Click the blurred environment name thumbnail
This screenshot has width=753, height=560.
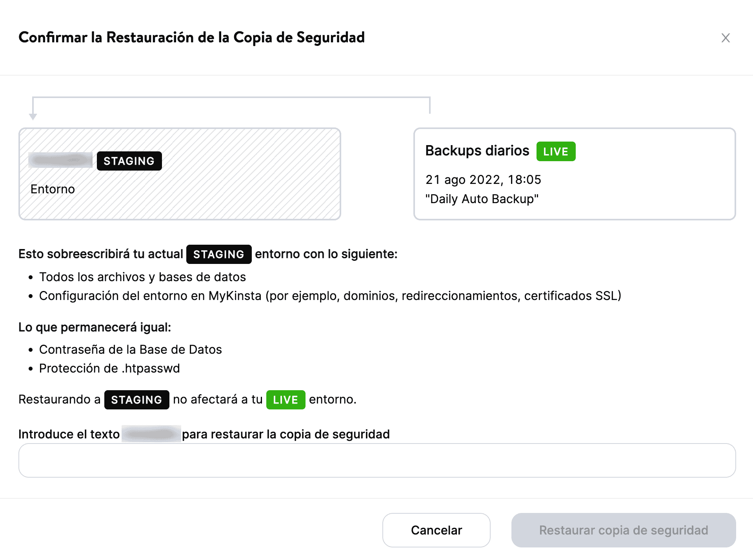pos(60,160)
